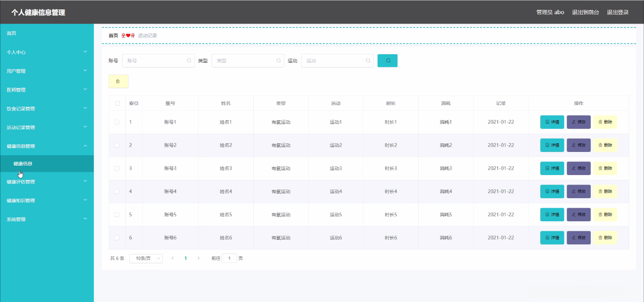Click the yellow batch delete trash button

click(118, 81)
